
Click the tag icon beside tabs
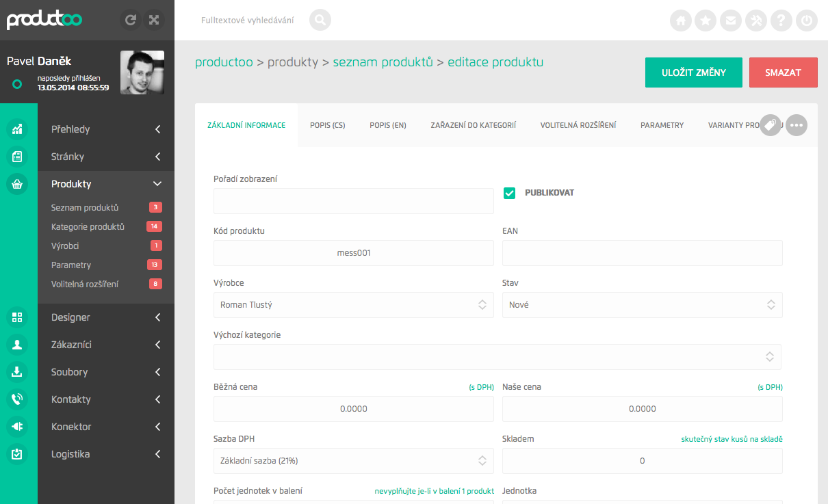click(x=771, y=125)
